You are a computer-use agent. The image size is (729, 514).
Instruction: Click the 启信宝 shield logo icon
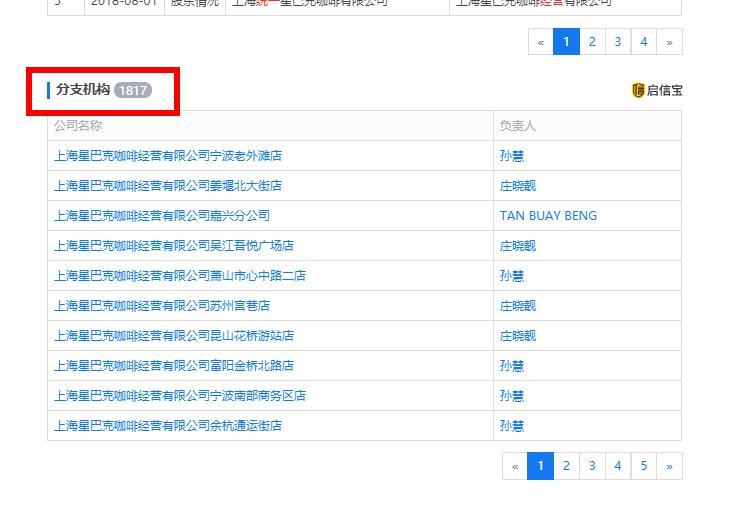[x=638, y=90]
